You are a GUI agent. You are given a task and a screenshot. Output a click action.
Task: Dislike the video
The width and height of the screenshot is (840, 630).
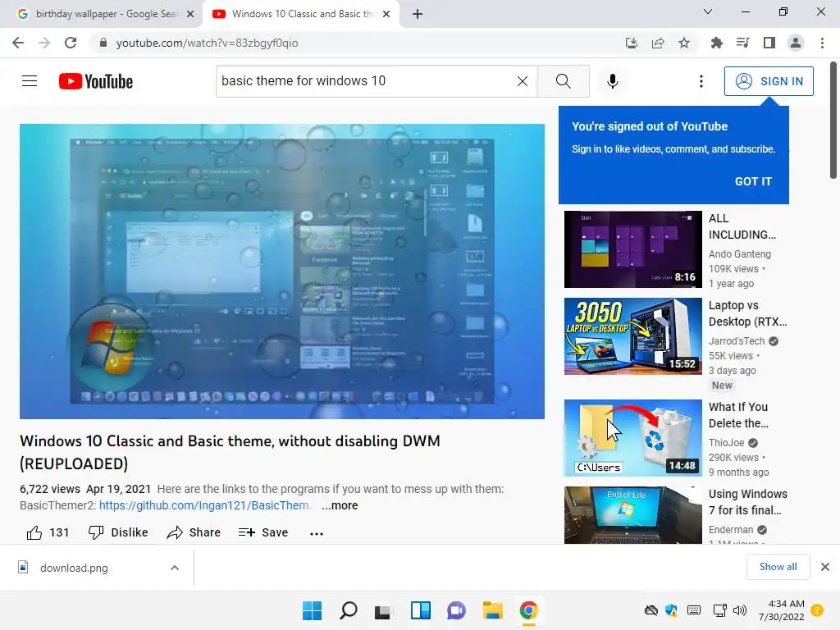click(x=118, y=532)
